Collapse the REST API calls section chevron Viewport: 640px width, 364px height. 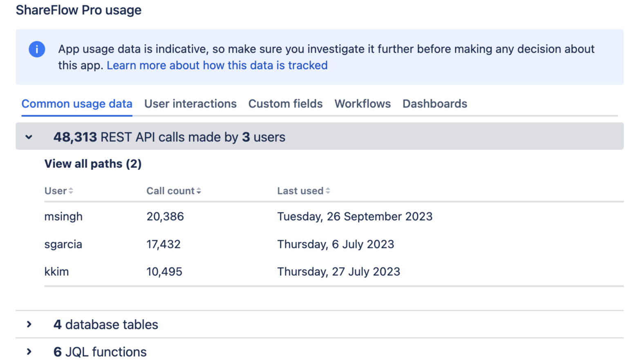29,137
